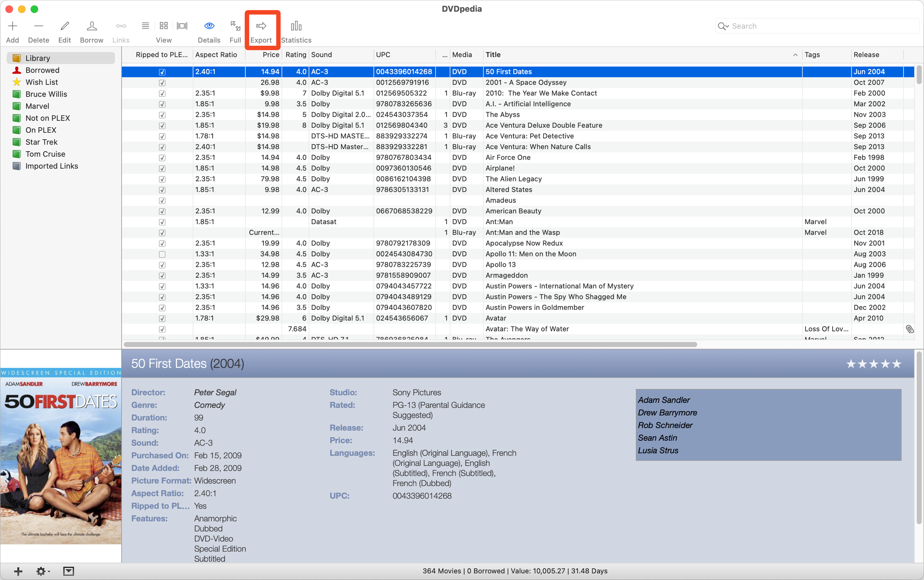Toggle the Details eye icon
Screen dimensions: 924x580
[x=209, y=26]
